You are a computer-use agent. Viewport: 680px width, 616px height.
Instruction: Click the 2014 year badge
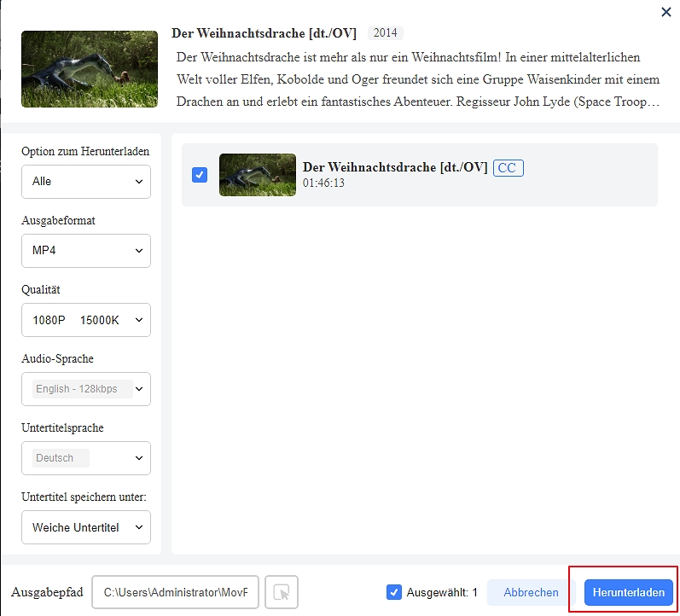(x=386, y=33)
